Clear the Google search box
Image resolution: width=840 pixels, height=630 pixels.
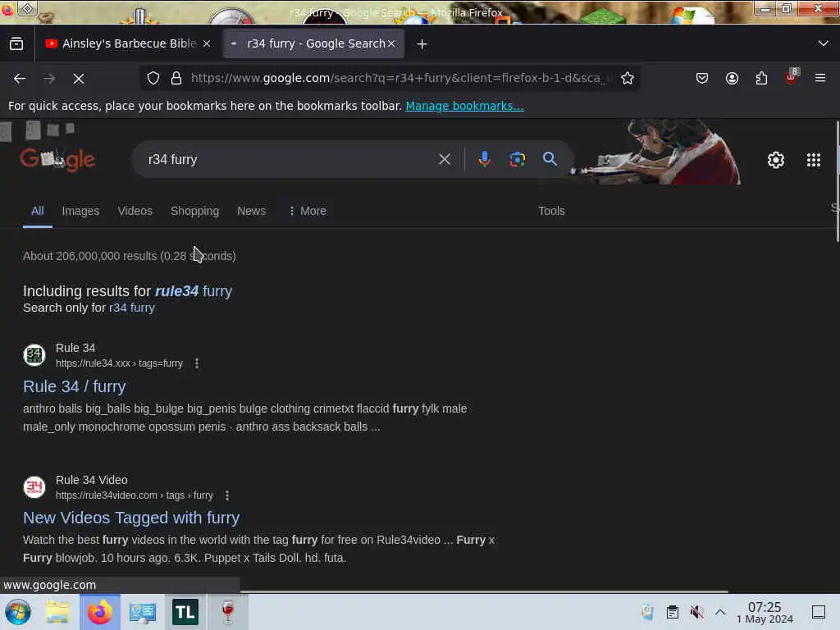tap(444, 159)
